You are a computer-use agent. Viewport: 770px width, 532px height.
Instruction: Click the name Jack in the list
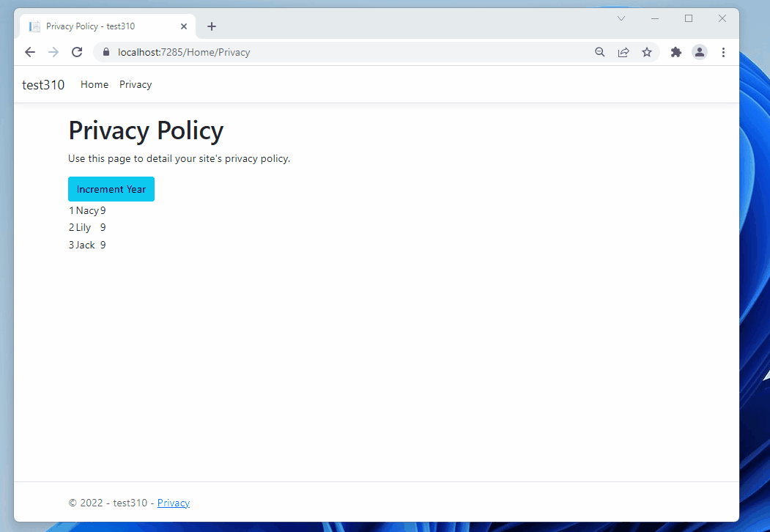click(x=86, y=245)
